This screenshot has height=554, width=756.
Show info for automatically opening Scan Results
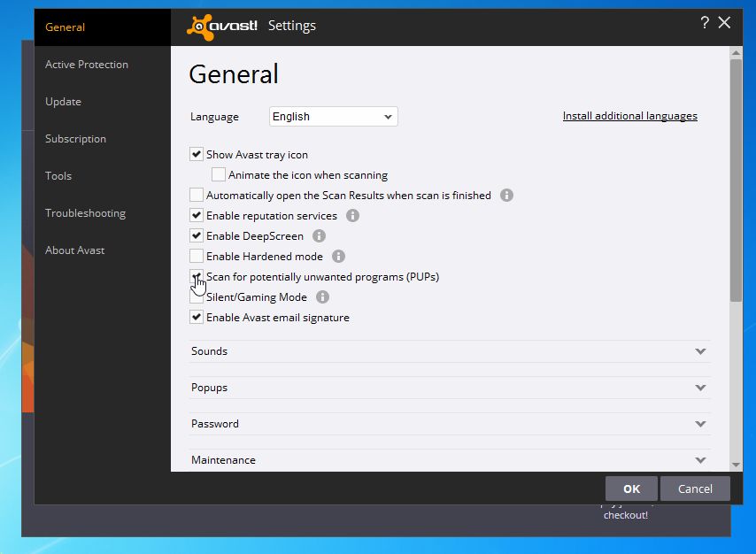[x=506, y=196]
